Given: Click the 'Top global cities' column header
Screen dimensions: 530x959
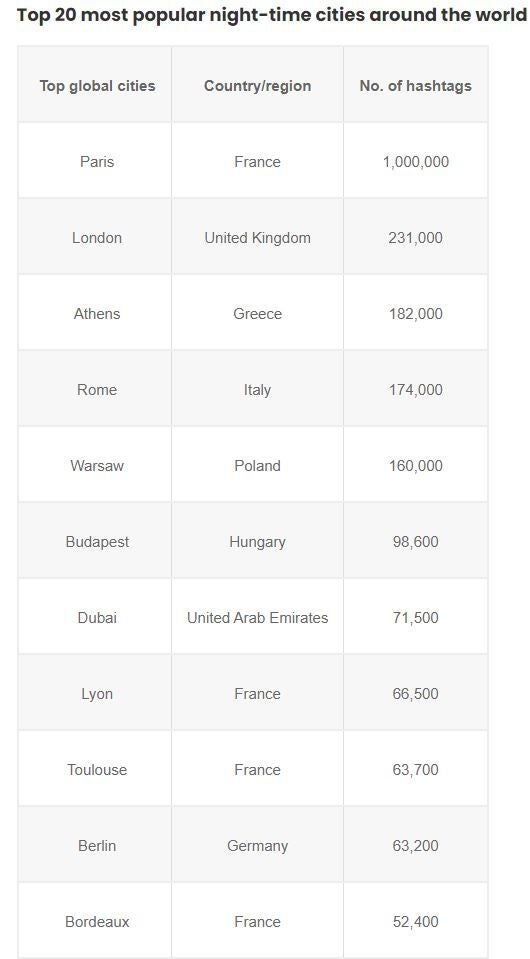Looking at the screenshot, I should click(97, 86).
